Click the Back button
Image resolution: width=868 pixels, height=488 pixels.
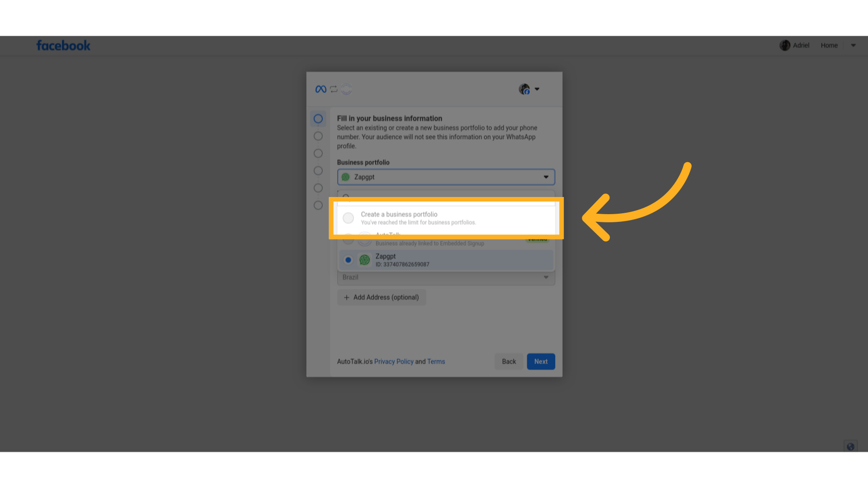(x=509, y=361)
